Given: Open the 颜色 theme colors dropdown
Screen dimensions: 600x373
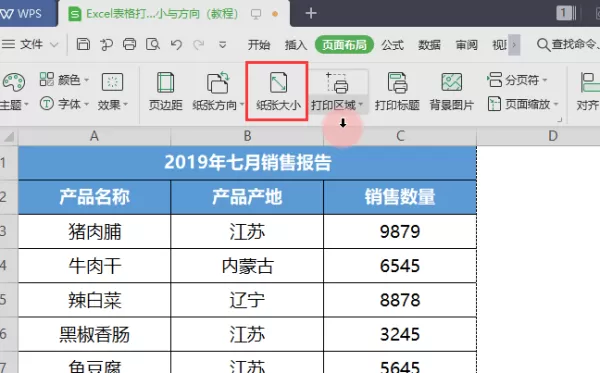Looking at the screenshot, I should click(64, 80).
